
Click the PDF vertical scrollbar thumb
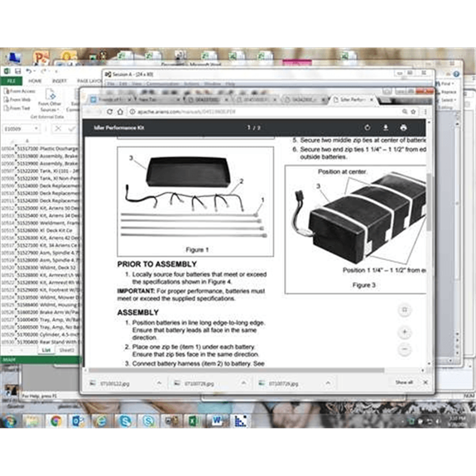pyautogui.click(x=429, y=202)
